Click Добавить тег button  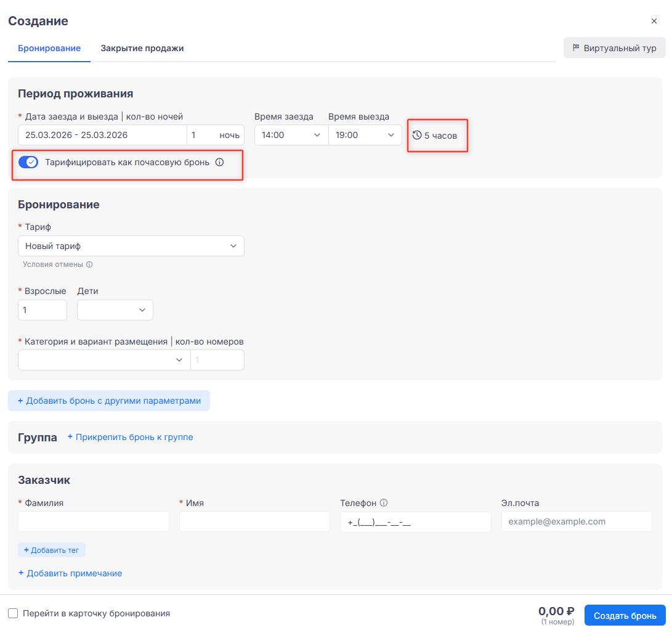coord(51,550)
